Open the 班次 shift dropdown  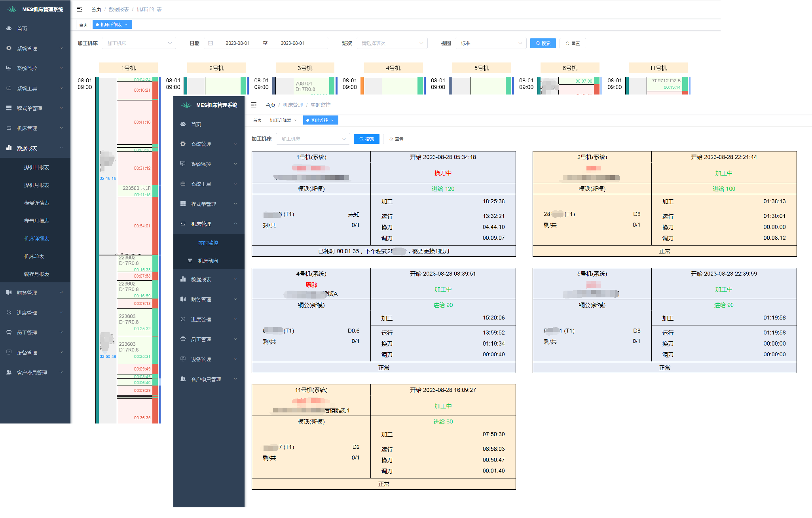point(392,43)
